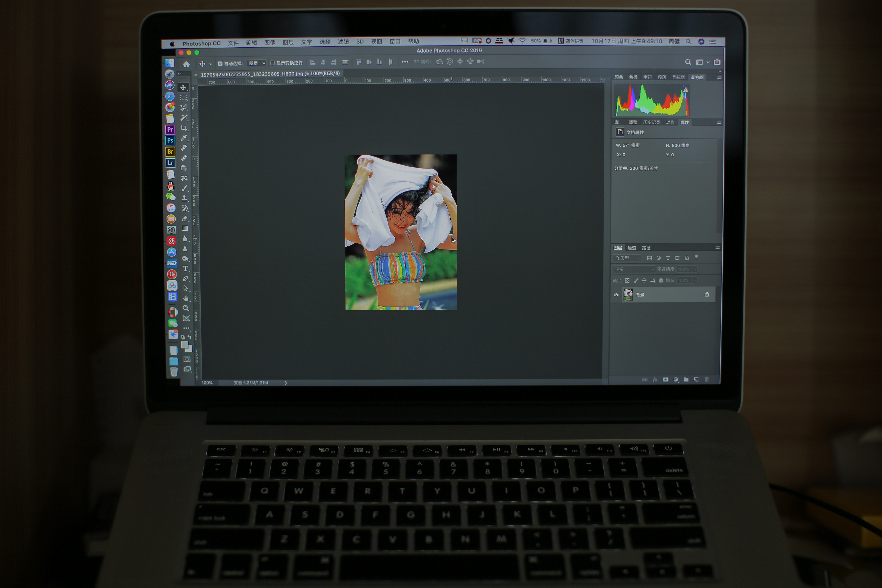Click the foreground color swatch
Screen dimensions: 882x588
pos(185,345)
